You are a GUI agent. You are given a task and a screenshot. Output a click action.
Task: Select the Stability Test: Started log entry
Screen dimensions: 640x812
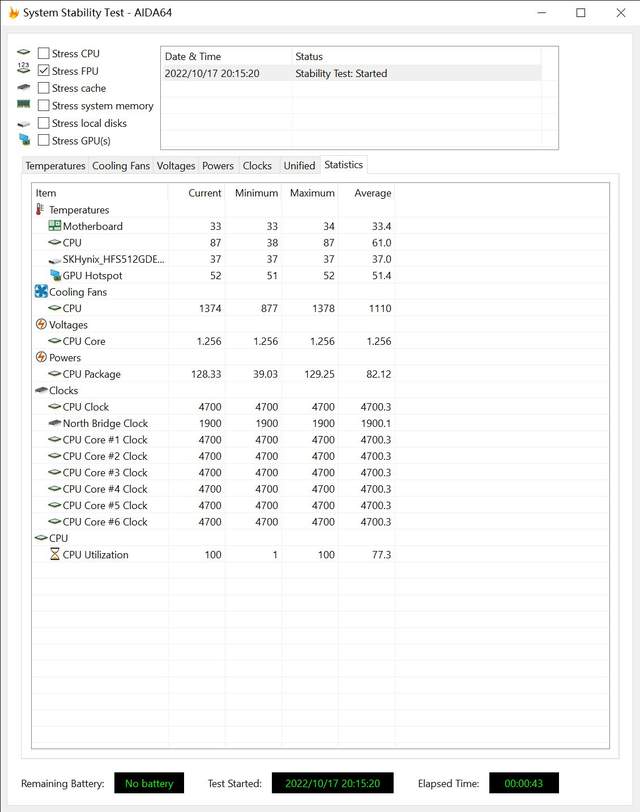coord(351,74)
